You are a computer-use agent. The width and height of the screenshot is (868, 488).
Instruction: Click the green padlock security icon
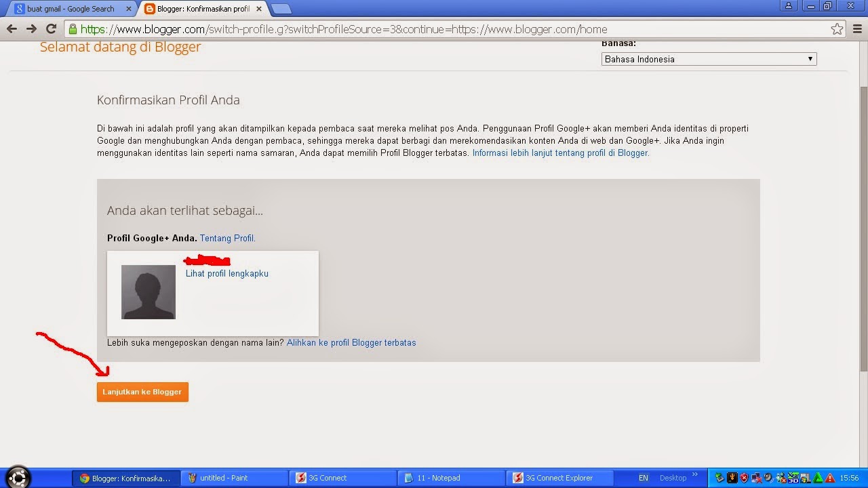click(73, 29)
